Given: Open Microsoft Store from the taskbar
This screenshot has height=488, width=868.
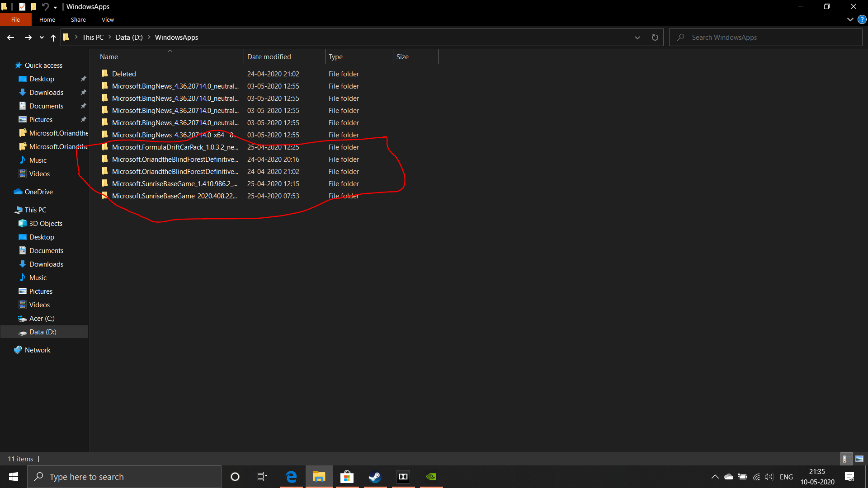Looking at the screenshot, I should pos(347,477).
